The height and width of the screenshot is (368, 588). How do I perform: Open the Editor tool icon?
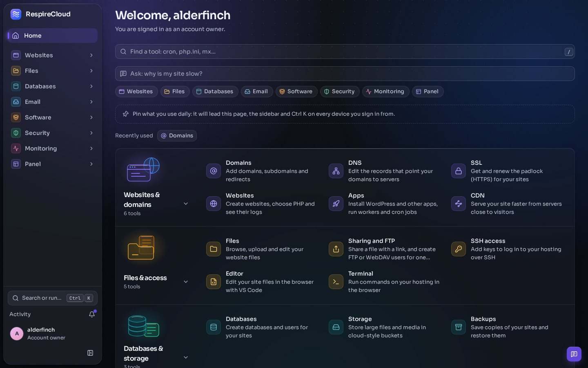click(214, 282)
